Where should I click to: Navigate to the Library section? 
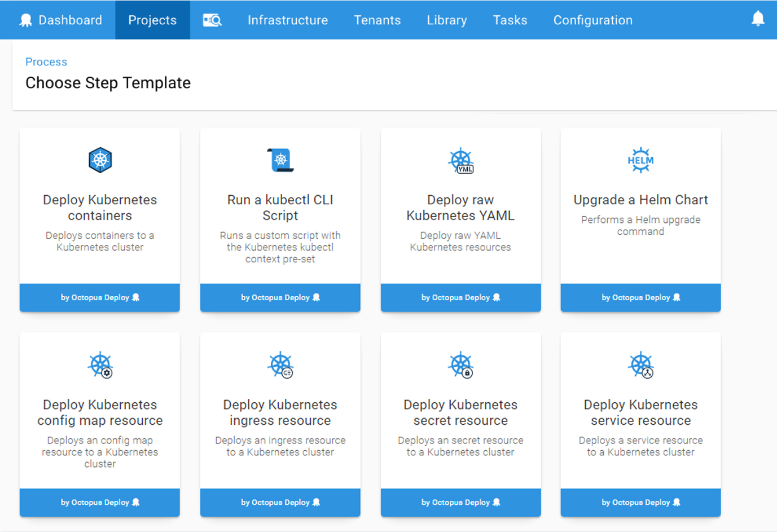[x=446, y=20]
